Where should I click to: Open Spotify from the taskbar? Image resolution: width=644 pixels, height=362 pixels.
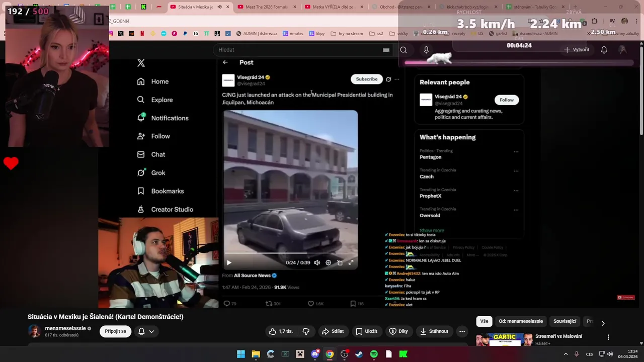click(x=374, y=354)
